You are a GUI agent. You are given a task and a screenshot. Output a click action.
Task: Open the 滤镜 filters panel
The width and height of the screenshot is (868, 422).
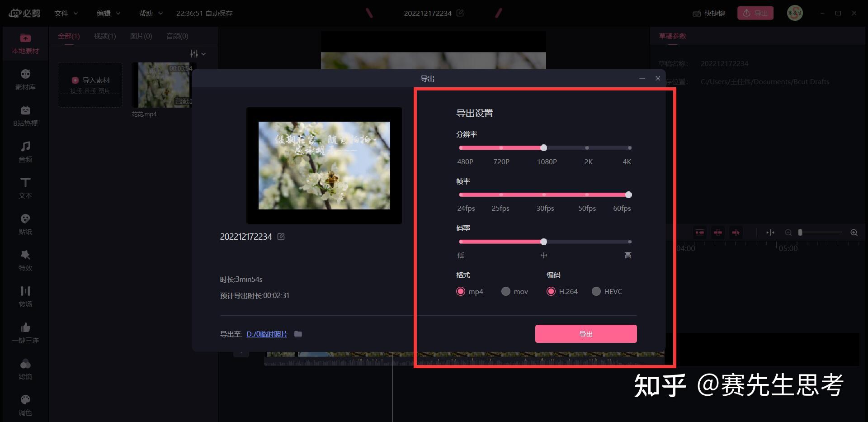[x=25, y=369]
